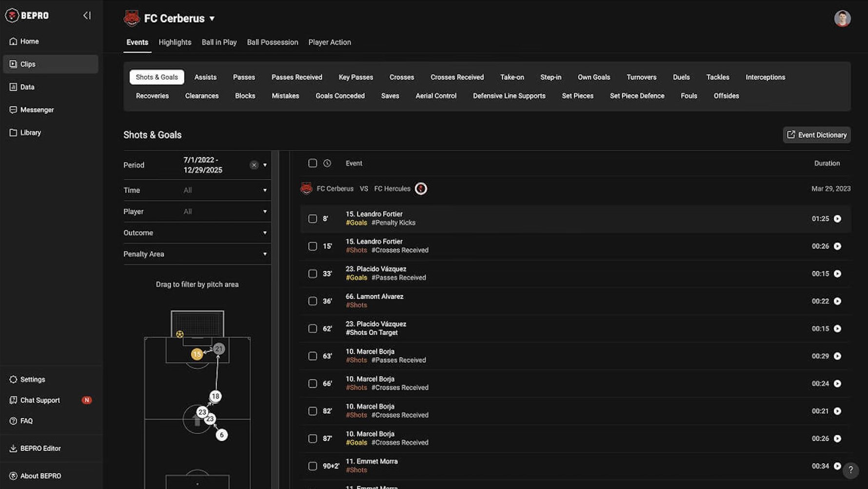Click the clock icon in event list header
The width and height of the screenshot is (868, 489).
click(327, 163)
